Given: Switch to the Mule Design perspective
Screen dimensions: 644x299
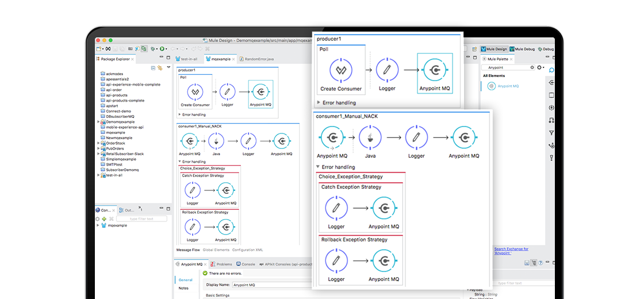Looking at the screenshot, I should (494, 49).
